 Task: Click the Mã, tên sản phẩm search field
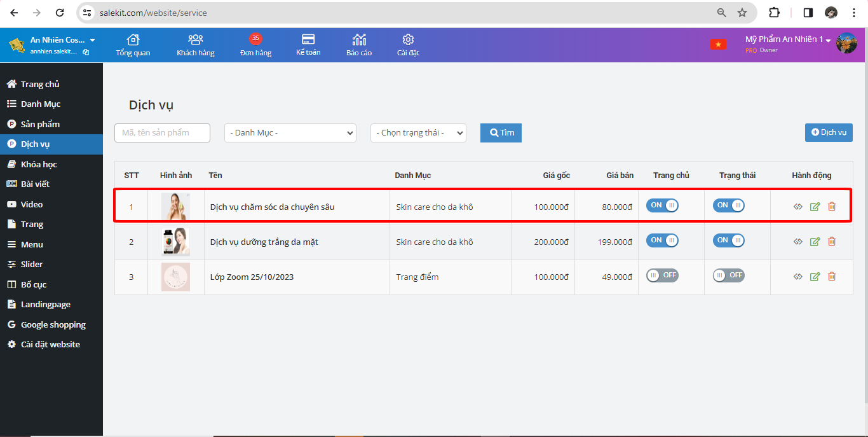click(x=162, y=133)
